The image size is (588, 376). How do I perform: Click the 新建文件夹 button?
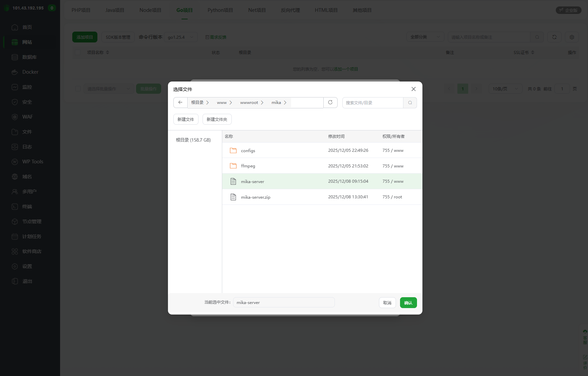point(217,119)
